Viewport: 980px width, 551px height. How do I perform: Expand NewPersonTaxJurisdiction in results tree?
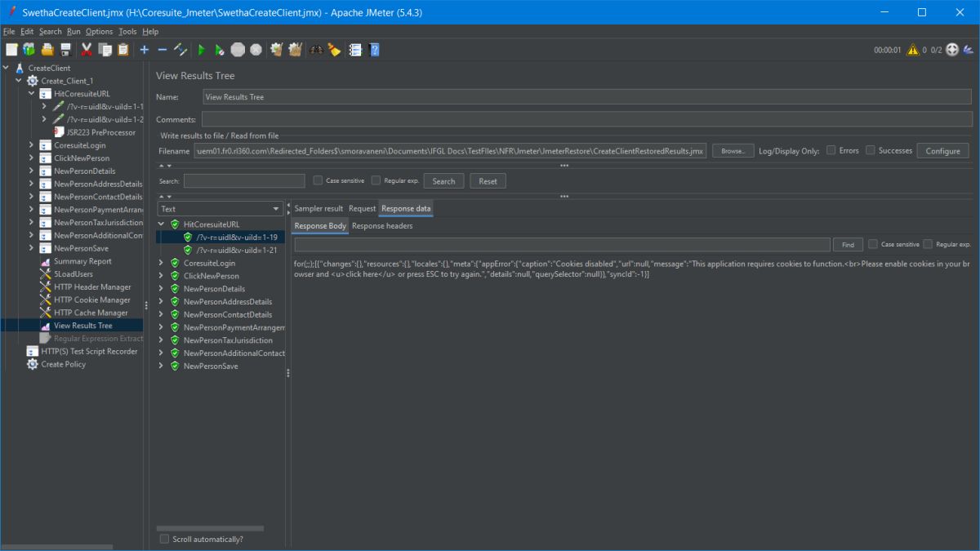161,340
